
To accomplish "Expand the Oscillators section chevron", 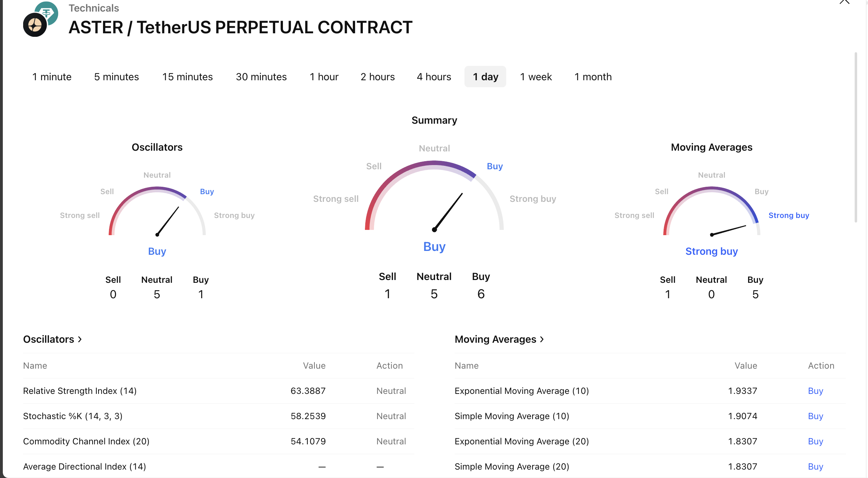I will point(80,339).
